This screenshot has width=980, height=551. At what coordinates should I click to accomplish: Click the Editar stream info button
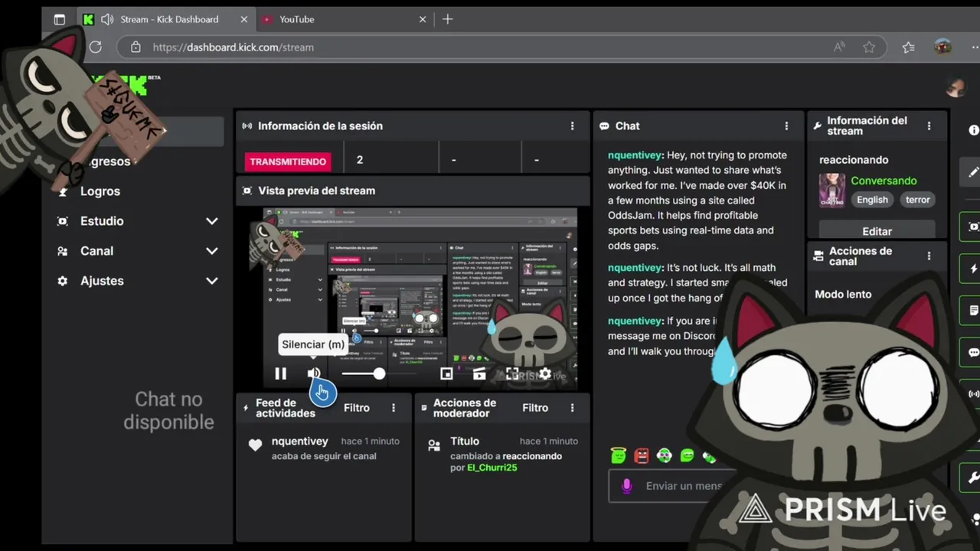tap(877, 230)
